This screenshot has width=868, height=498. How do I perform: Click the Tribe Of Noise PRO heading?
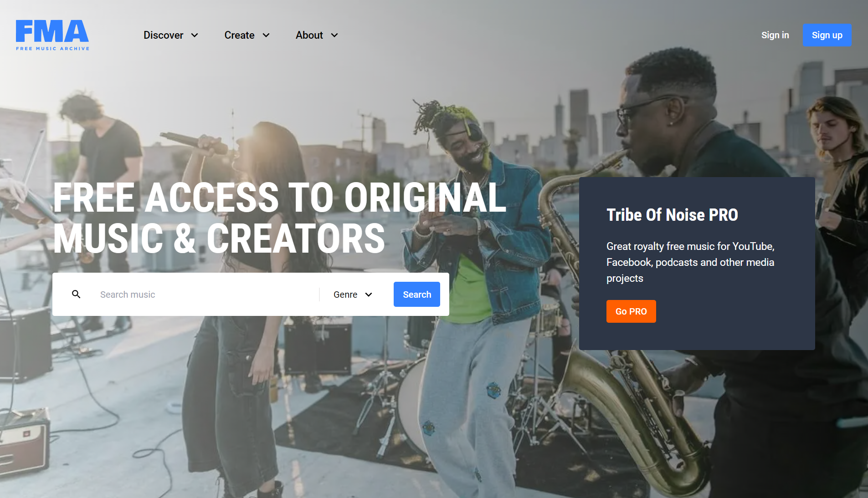tap(672, 215)
